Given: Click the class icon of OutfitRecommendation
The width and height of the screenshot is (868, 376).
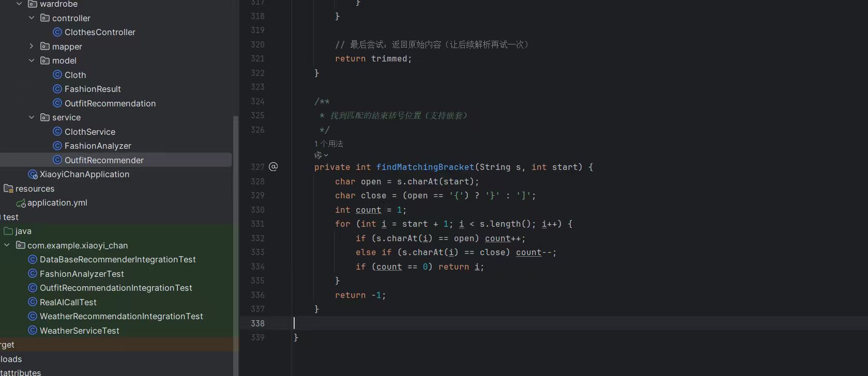Looking at the screenshot, I should click(x=57, y=103).
